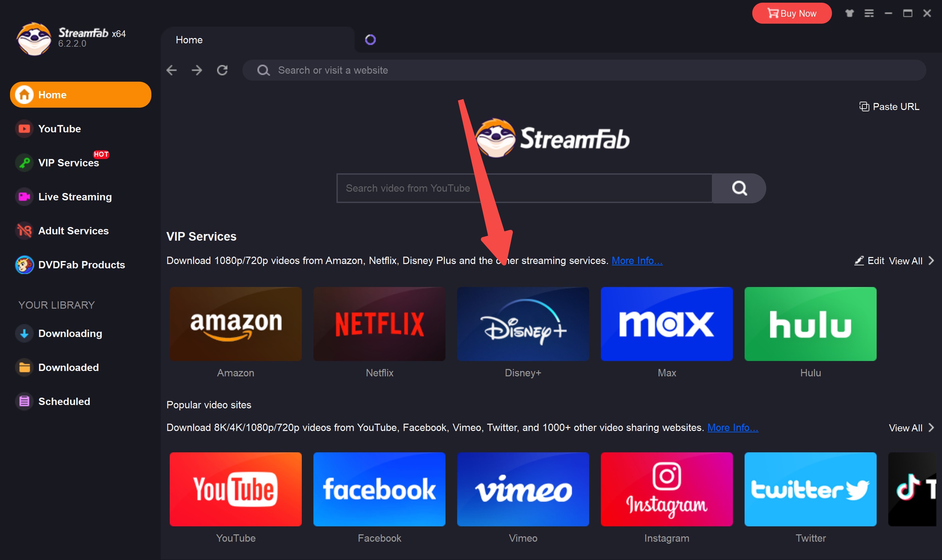Image resolution: width=942 pixels, height=560 pixels.
Task: Edit the VIP Services list
Action: click(x=869, y=261)
